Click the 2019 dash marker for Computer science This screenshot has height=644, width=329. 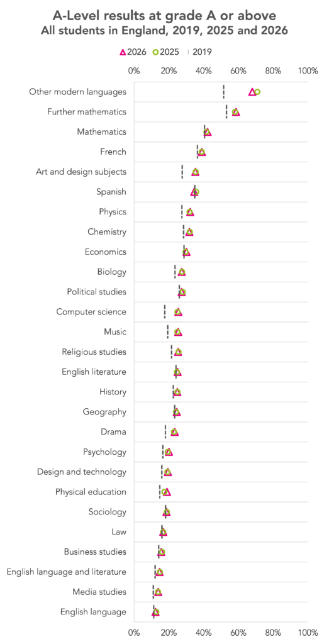[165, 312]
